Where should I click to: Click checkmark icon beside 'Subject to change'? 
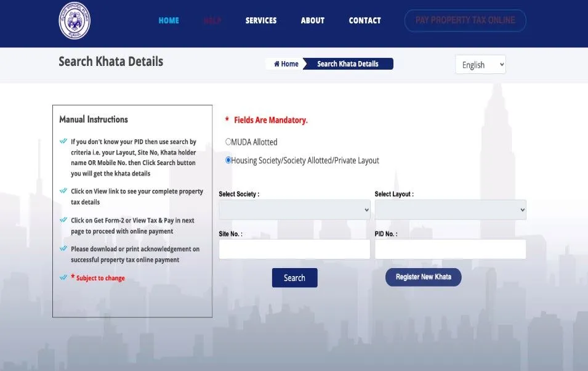point(63,278)
